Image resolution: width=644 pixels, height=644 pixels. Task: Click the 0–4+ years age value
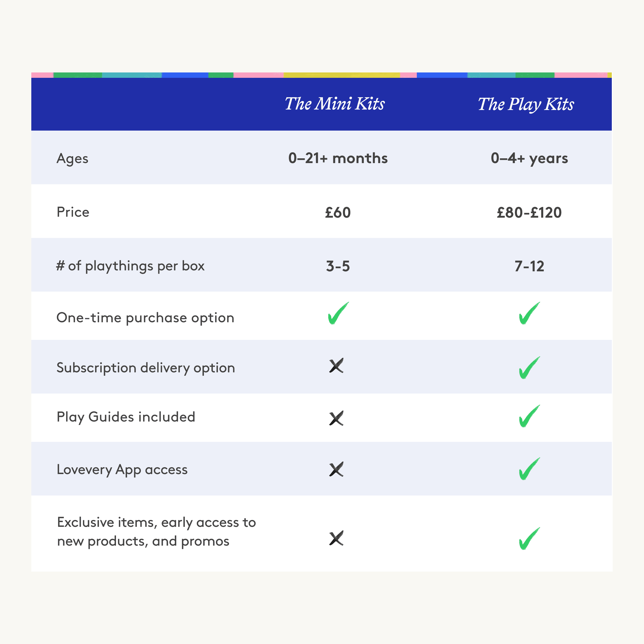pos(529,158)
